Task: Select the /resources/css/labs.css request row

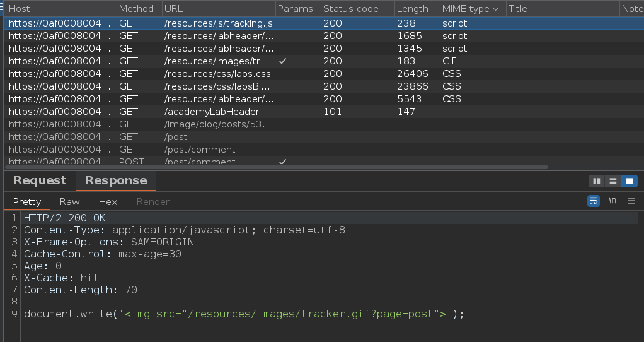Action: coord(218,74)
